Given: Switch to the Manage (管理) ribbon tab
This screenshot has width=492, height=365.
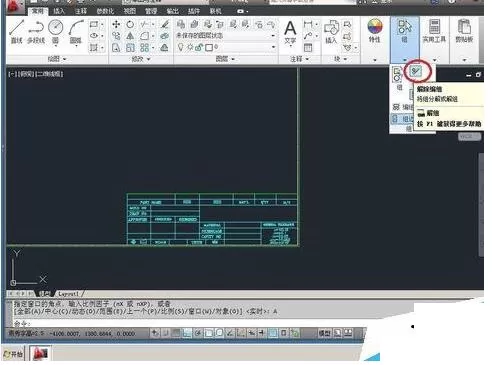Looking at the screenshot, I should pos(151,11).
